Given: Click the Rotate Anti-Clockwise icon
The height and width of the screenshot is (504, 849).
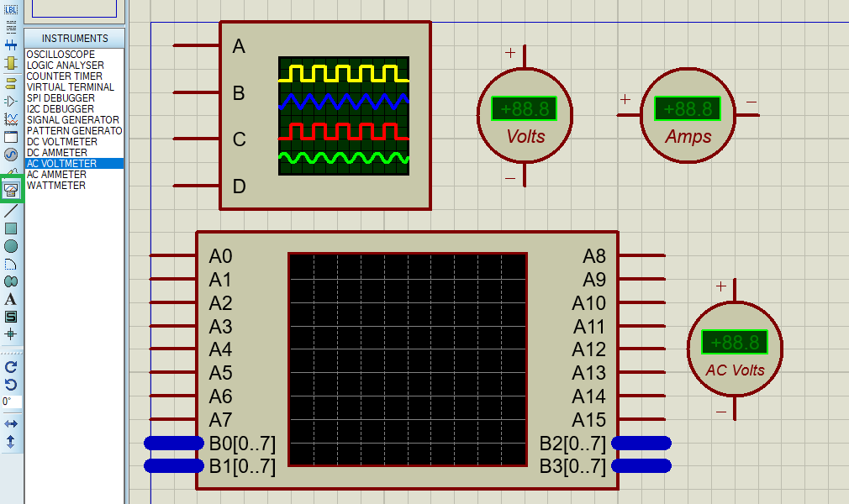Looking at the screenshot, I should (x=11, y=385).
